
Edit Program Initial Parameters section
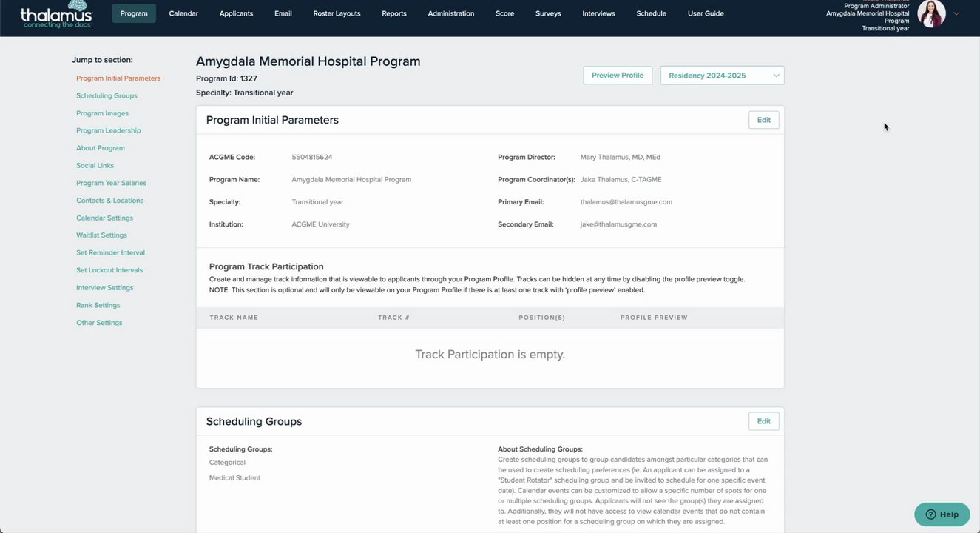click(x=764, y=120)
